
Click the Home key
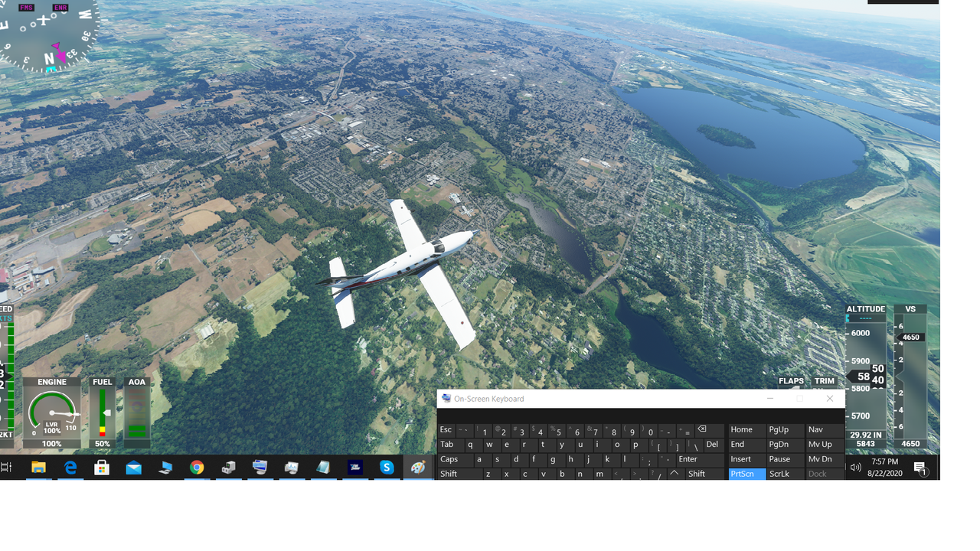(746, 430)
